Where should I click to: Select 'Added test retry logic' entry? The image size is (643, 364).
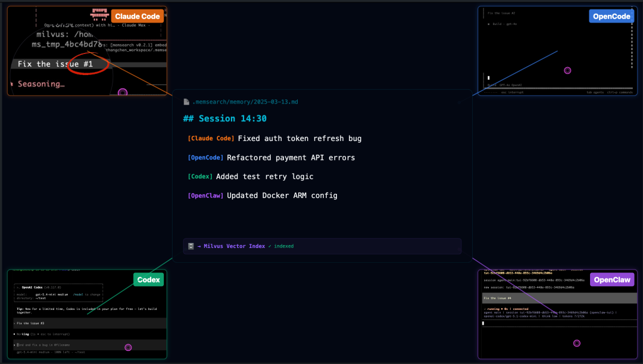pos(264,177)
